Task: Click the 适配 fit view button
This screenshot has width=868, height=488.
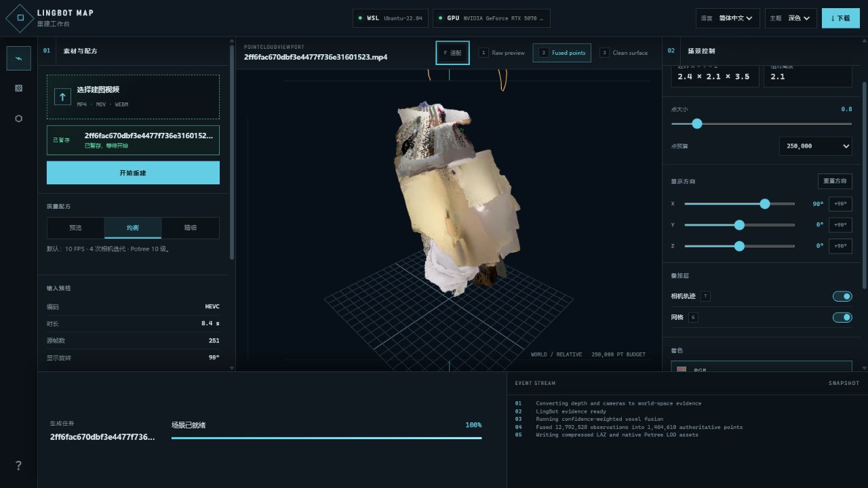Action: tap(452, 53)
